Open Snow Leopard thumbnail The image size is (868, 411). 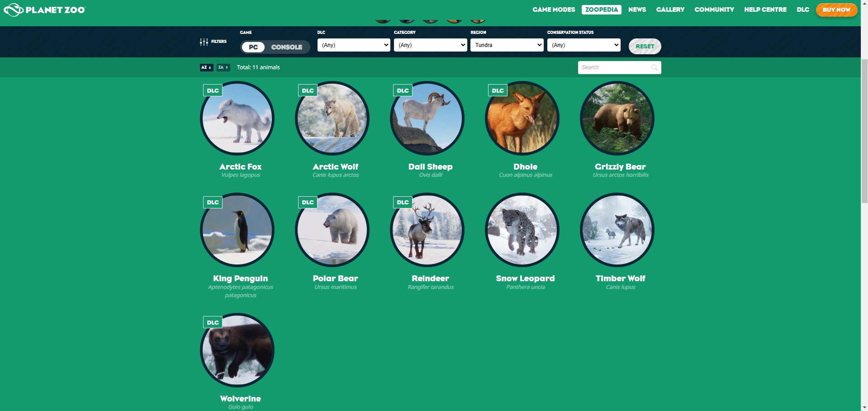click(522, 230)
